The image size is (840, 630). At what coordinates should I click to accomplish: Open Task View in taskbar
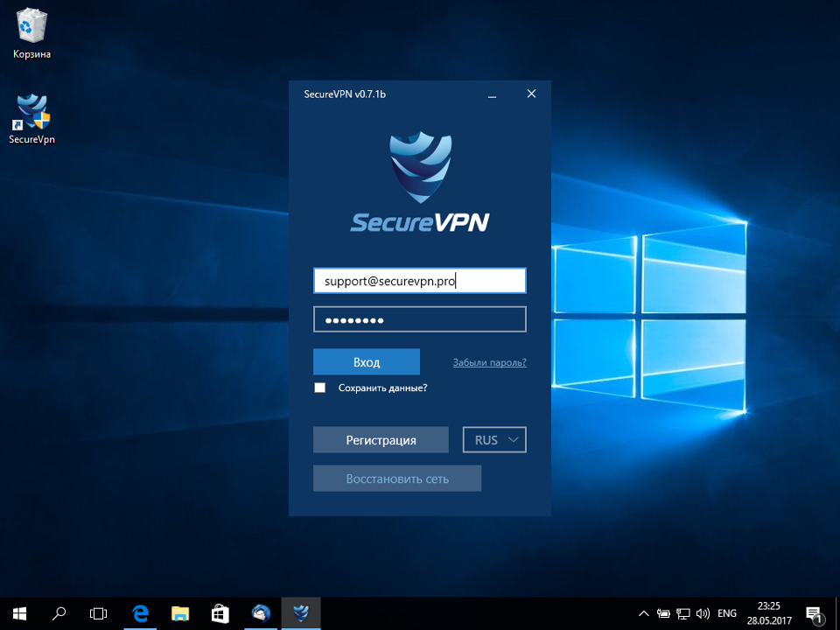[99, 613]
